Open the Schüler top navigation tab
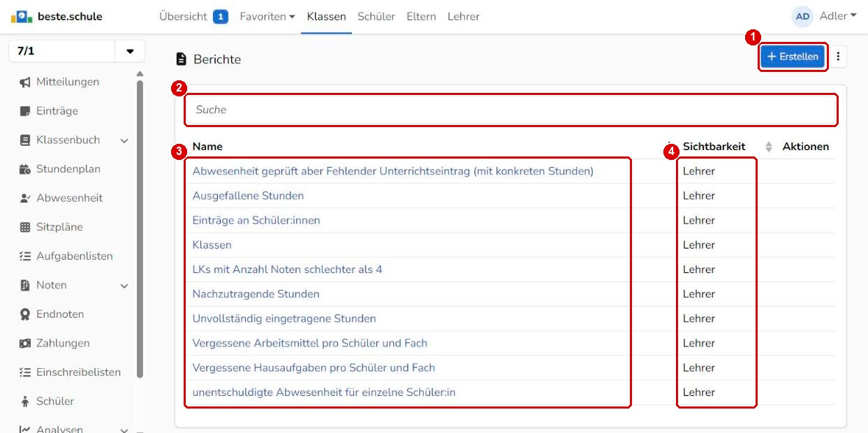Viewport: 868px width, 433px height. tap(376, 16)
